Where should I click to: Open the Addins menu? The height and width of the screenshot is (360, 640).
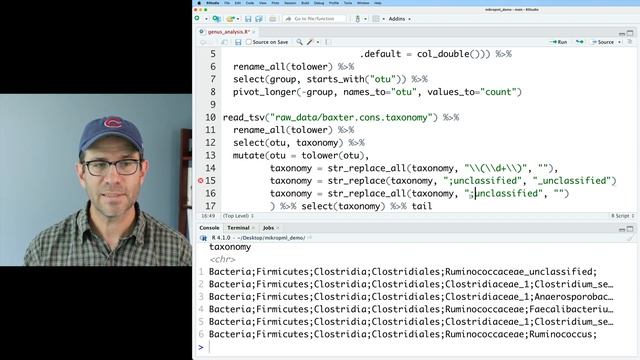coord(399,19)
